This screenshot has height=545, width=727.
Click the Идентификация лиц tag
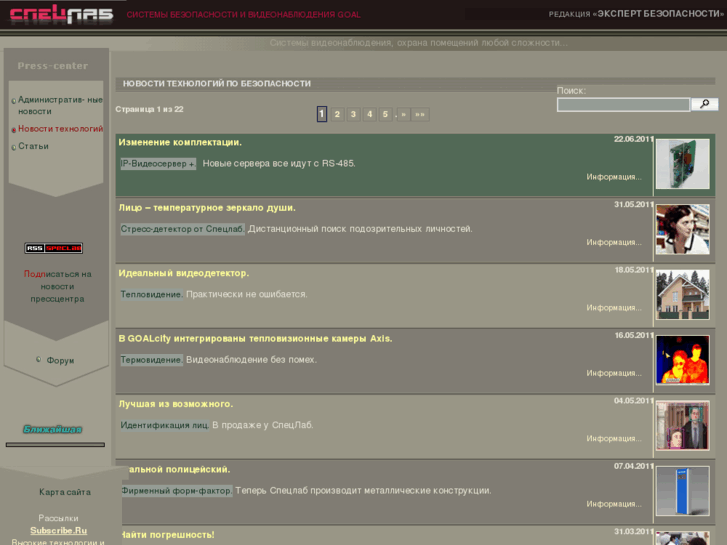pyautogui.click(x=165, y=425)
